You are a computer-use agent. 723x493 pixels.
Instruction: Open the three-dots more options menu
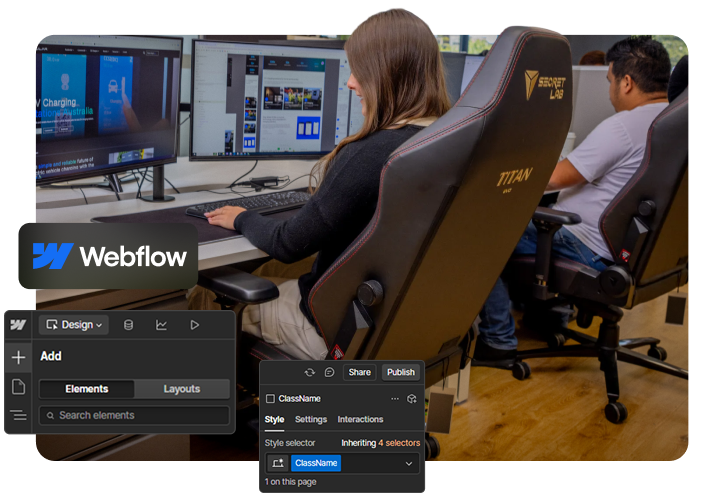pyautogui.click(x=395, y=398)
